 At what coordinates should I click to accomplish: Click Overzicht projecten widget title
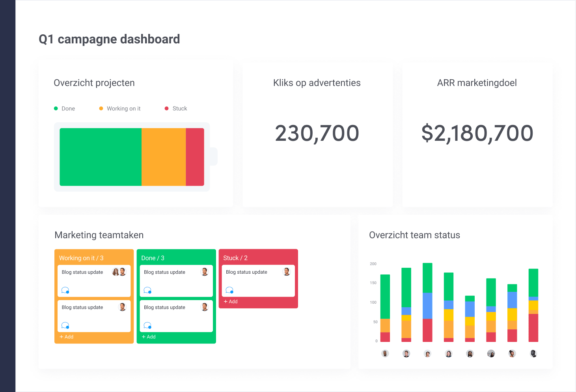(94, 83)
